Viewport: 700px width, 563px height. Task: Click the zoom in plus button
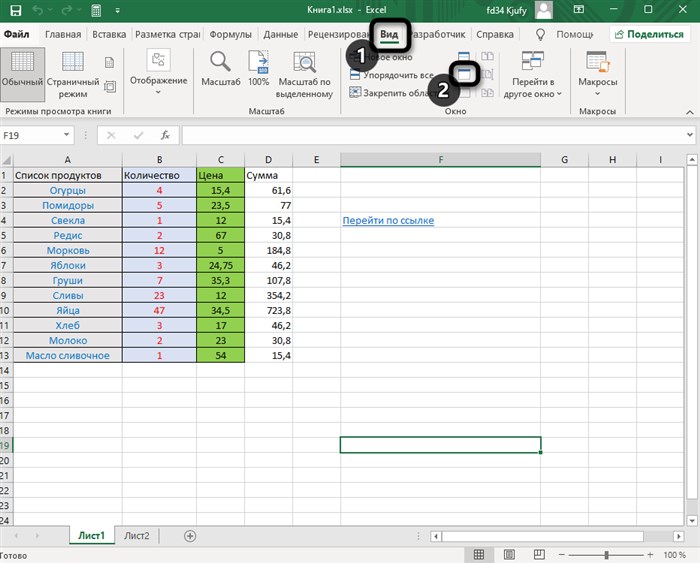click(x=650, y=555)
